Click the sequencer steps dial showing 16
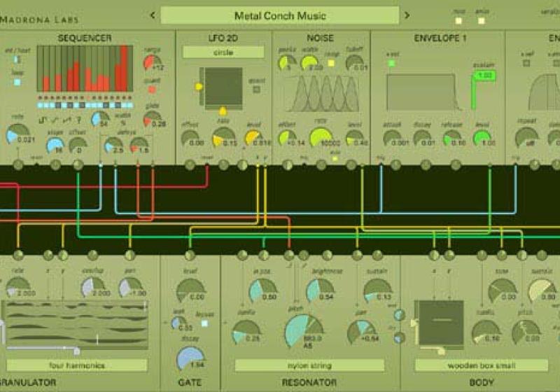The width and height of the screenshot is (560, 392). [x=55, y=145]
